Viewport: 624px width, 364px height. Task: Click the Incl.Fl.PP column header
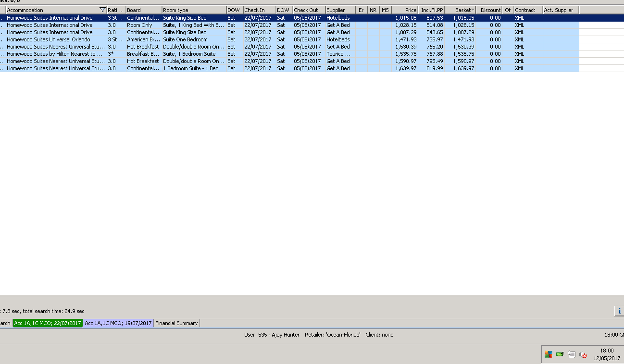tap(432, 10)
